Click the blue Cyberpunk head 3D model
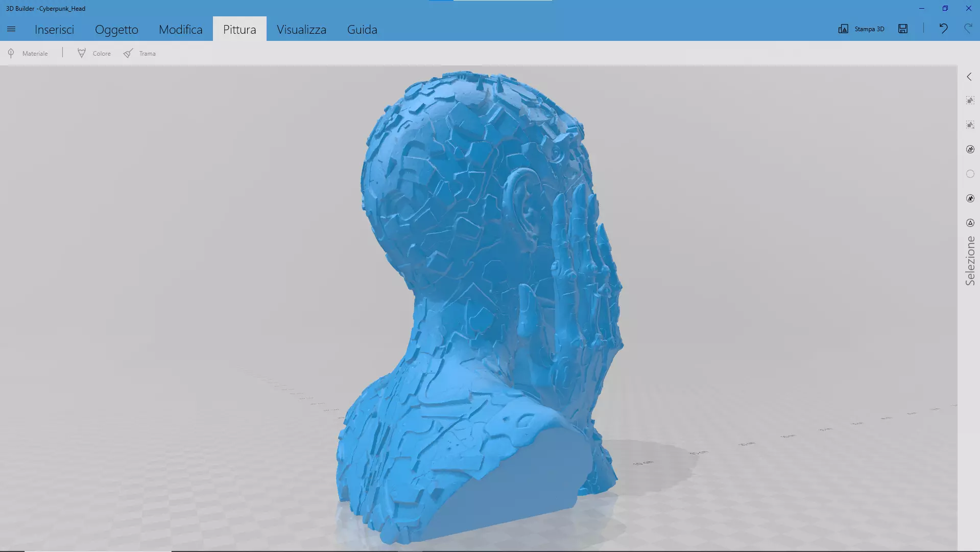The width and height of the screenshot is (980, 552). pos(480,307)
